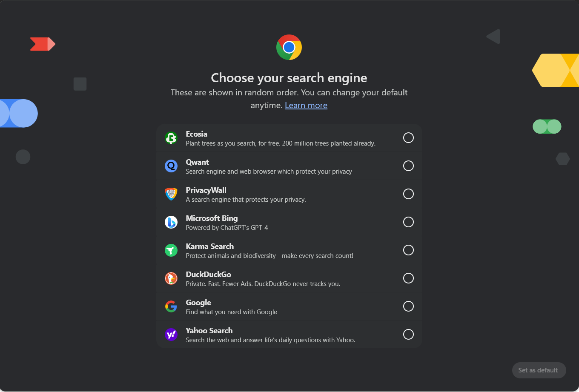Click the Ecosia tree logo icon

pos(171,138)
